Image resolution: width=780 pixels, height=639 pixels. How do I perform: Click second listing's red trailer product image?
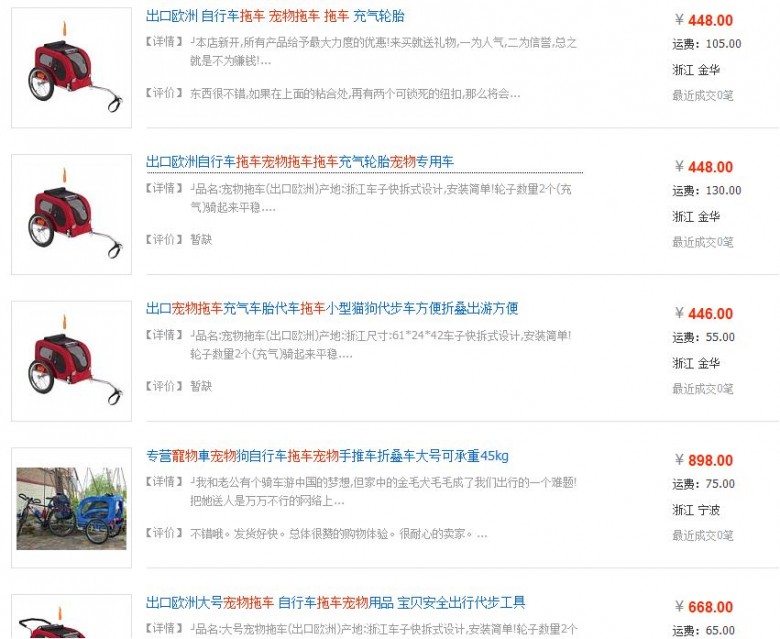[x=72, y=214]
